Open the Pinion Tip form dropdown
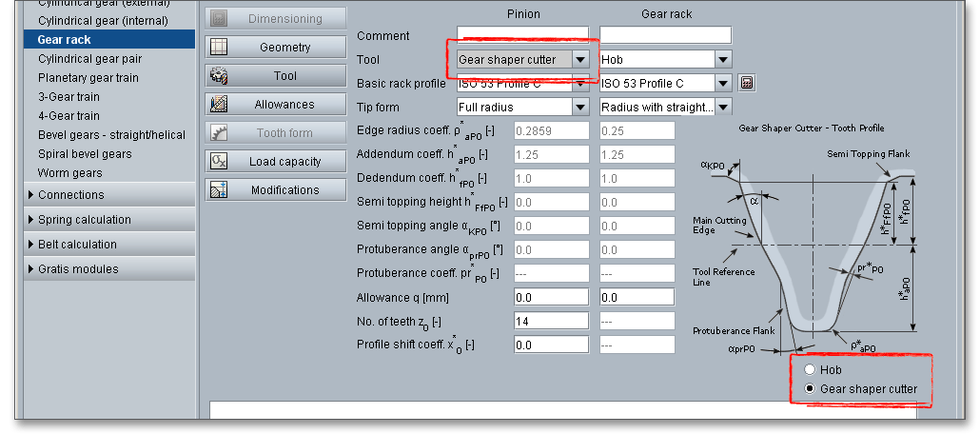 click(580, 107)
